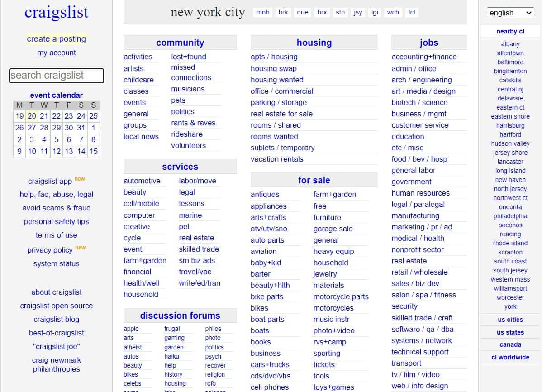The image size is (542, 392).
Task: Expand the canada section
Action: (x=510, y=344)
